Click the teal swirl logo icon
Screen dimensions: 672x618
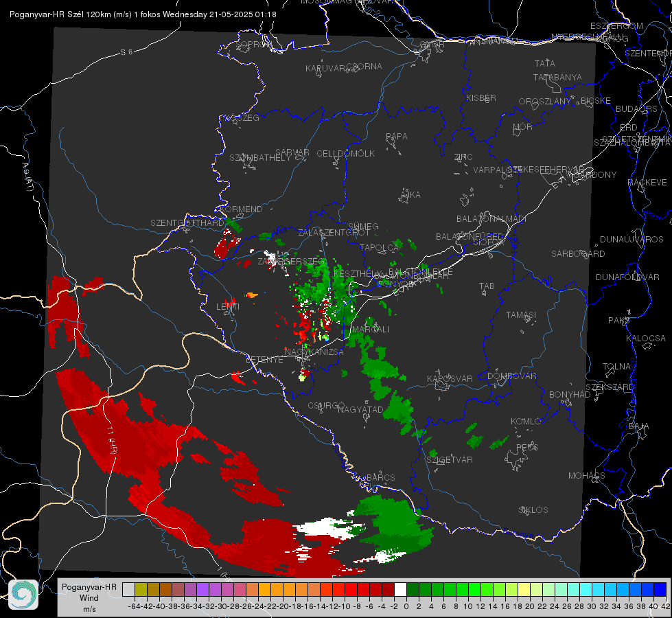point(23,595)
